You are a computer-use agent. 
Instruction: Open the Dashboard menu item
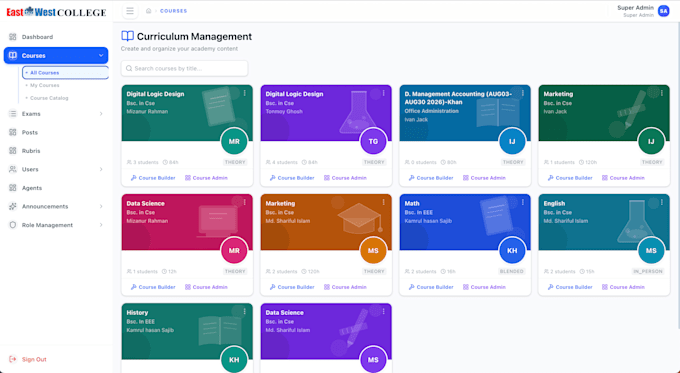point(56,37)
